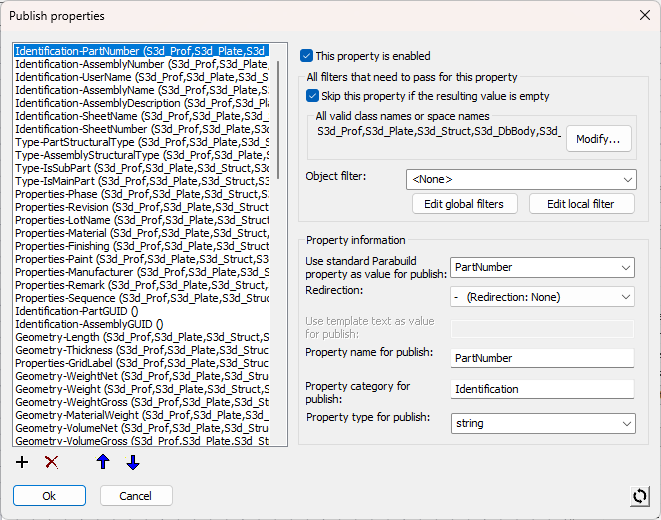The height and width of the screenshot is (520, 661).
Task: Toggle 'This property is enabled' checkbox
Action: [x=307, y=57]
